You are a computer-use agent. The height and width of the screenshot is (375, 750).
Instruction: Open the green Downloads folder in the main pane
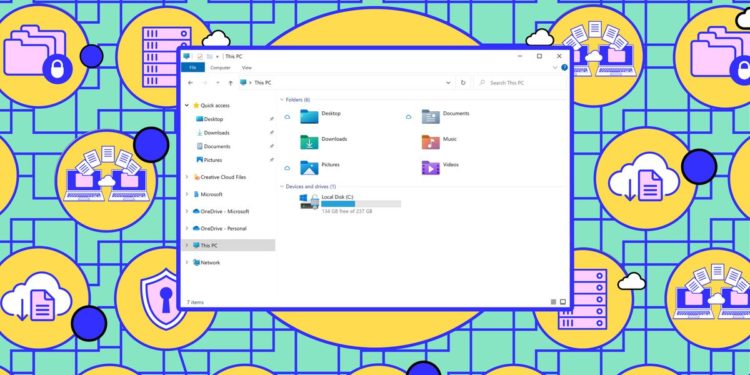pos(309,142)
